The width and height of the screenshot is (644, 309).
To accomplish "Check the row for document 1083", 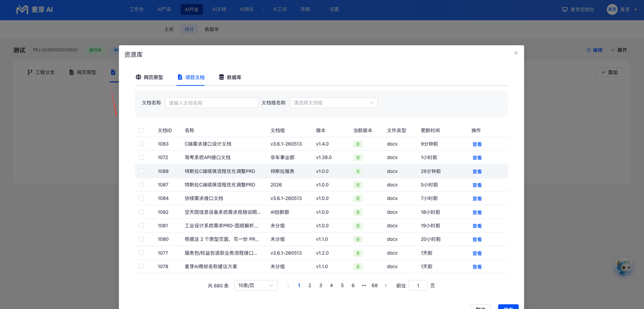I will pos(141,144).
